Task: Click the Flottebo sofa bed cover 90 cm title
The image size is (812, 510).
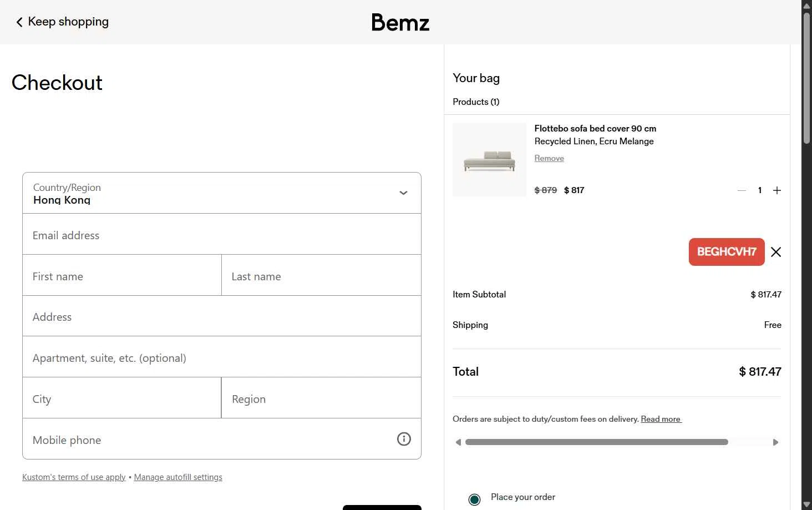Action: [x=595, y=128]
